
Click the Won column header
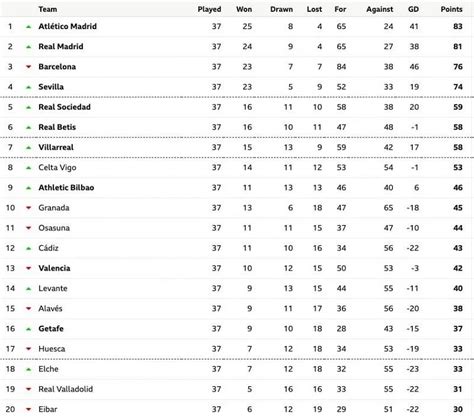click(x=244, y=9)
